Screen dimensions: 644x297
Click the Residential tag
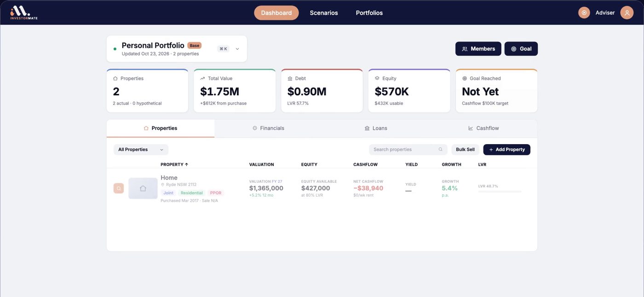coord(192,193)
